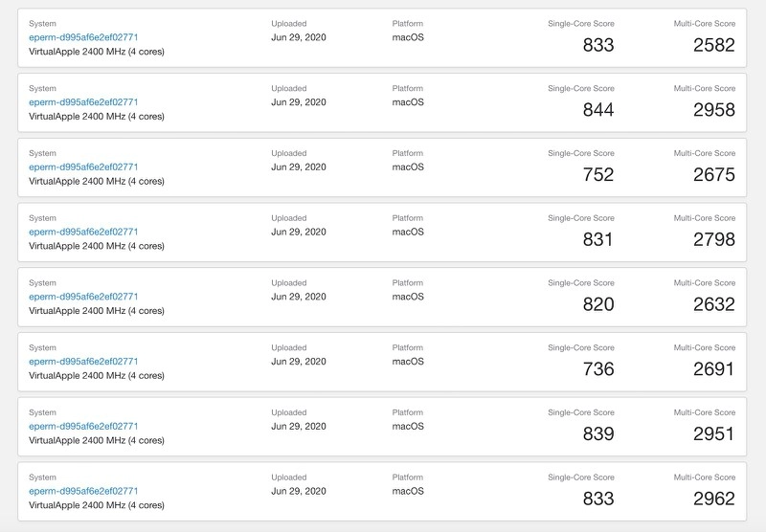Click the single-core score 844
The image size is (766, 532).
pyautogui.click(x=598, y=110)
